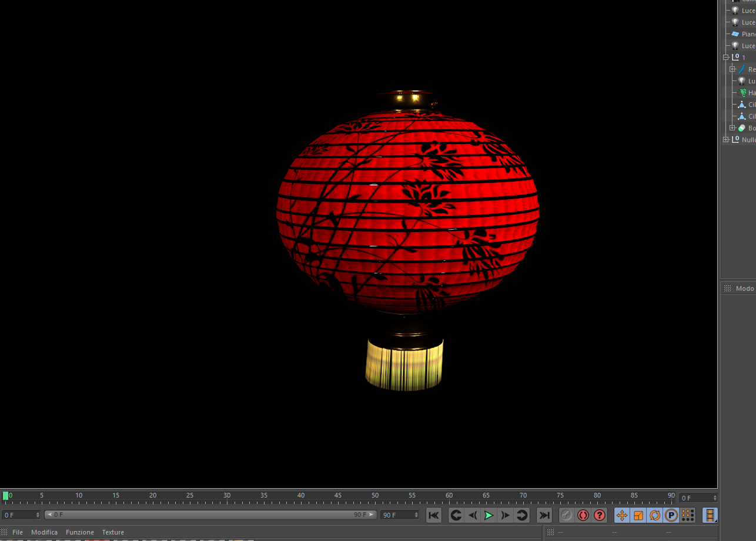The width and height of the screenshot is (756, 541).
Task: Step forward one frame
Action: click(x=505, y=515)
